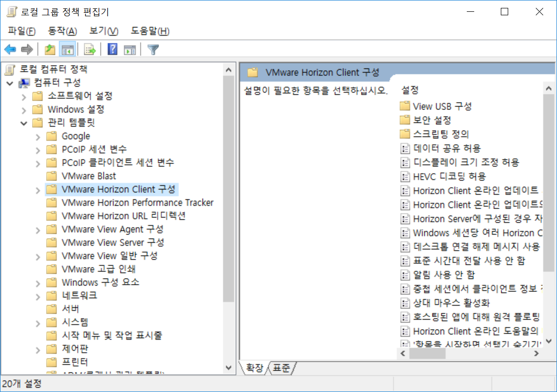Expand the 소프트웨어 설정 node

[x=24, y=97]
